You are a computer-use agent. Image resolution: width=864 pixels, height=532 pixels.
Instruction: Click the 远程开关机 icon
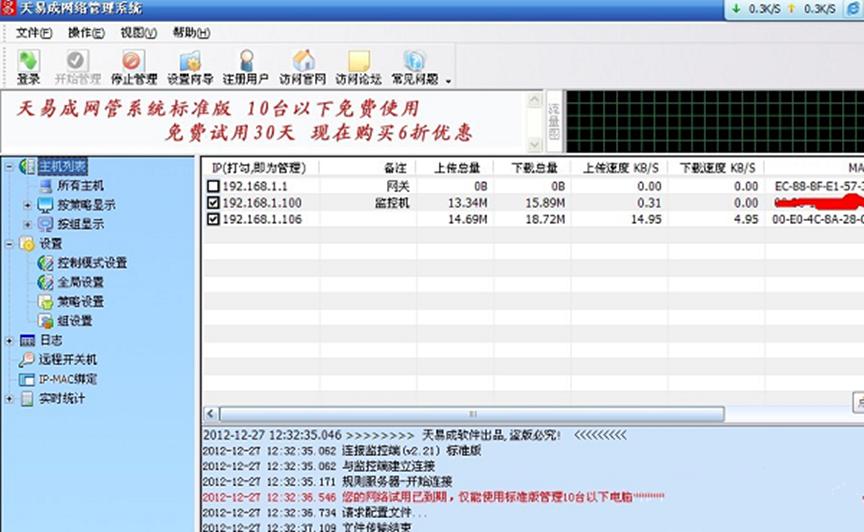(26, 360)
